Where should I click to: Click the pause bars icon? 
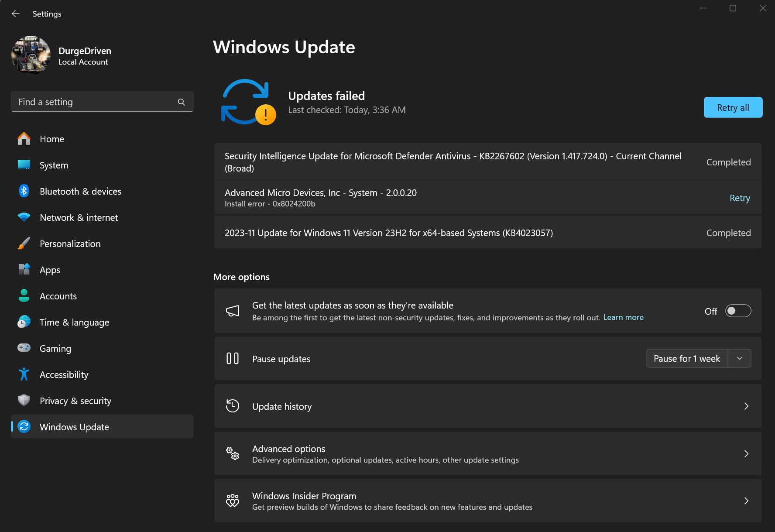pos(233,358)
